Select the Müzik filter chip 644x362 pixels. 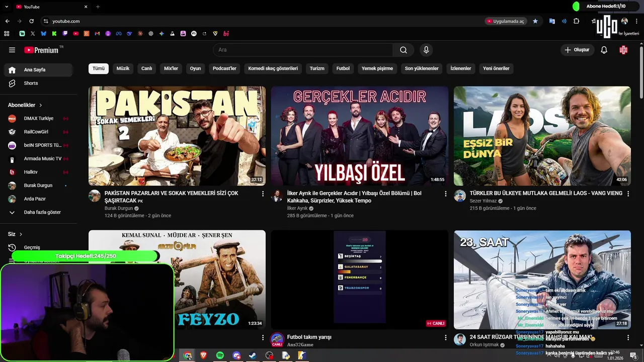(x=123, y=68)
